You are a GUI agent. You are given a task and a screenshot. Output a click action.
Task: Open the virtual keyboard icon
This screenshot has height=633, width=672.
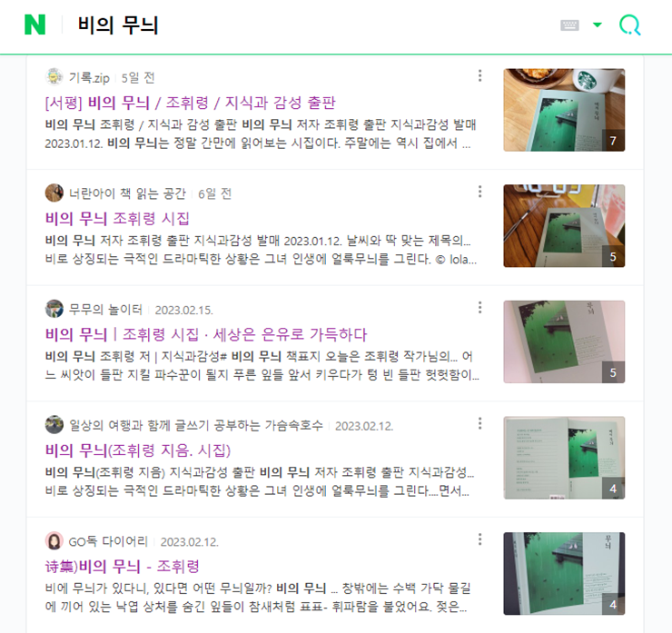coord(569,25)
